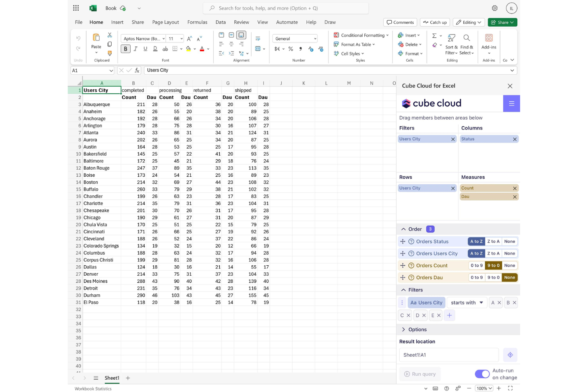The height and width of the screenshot is (392, 588).
Task: Set Orders Count order to None
Action: pos(510,266)
